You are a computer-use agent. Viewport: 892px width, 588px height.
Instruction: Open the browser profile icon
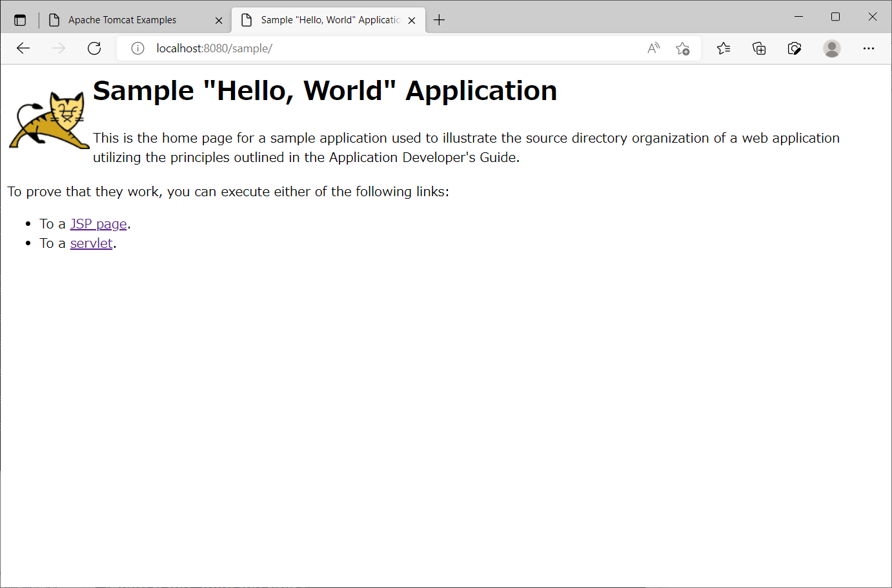(x=831, y=48)
